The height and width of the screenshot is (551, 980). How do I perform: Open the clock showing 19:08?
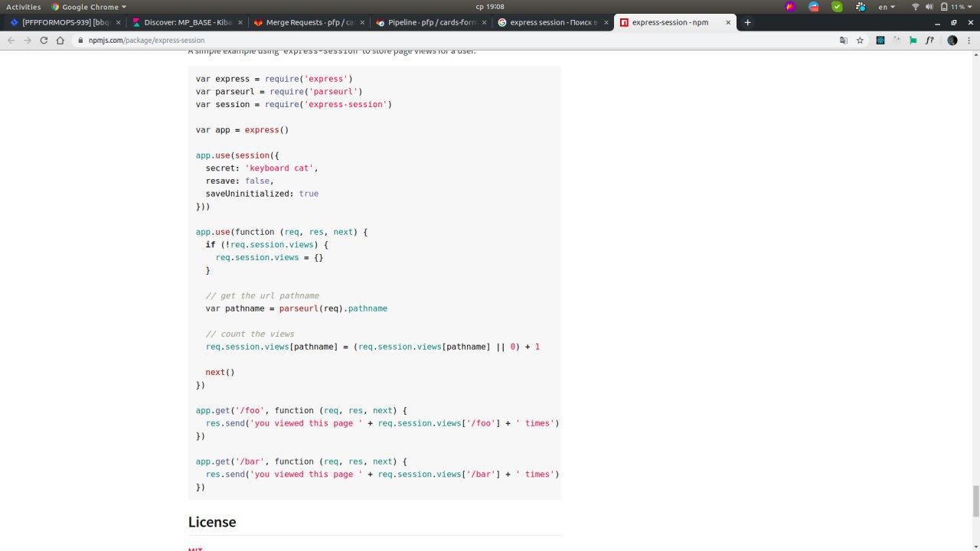(x=490, y=7)
